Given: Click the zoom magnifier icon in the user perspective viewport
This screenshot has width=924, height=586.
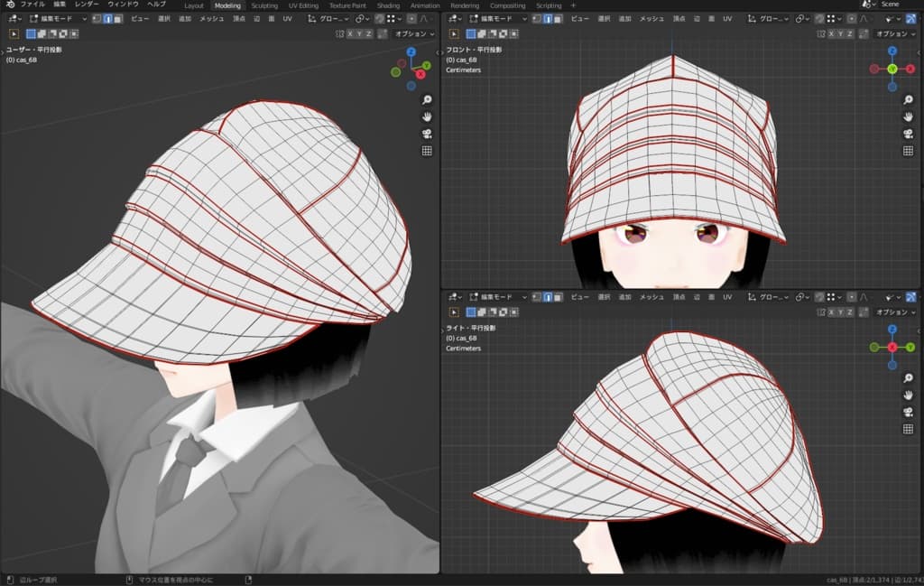Looking at the screenshot, I should [x=427, y=99].
